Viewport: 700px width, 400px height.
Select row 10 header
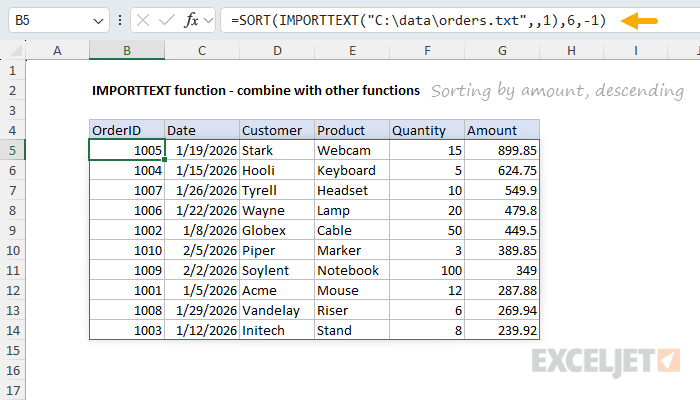point(12,250)
